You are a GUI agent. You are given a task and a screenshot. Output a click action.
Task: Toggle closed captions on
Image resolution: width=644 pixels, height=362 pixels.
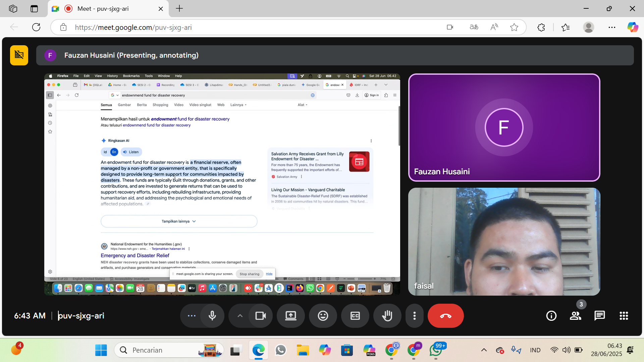[355, 316]
